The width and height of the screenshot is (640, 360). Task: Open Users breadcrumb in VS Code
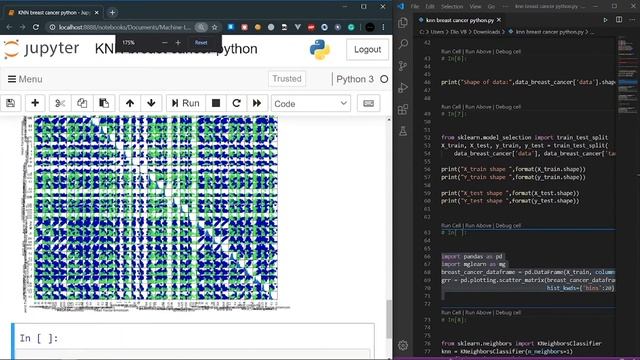point(437,31)
